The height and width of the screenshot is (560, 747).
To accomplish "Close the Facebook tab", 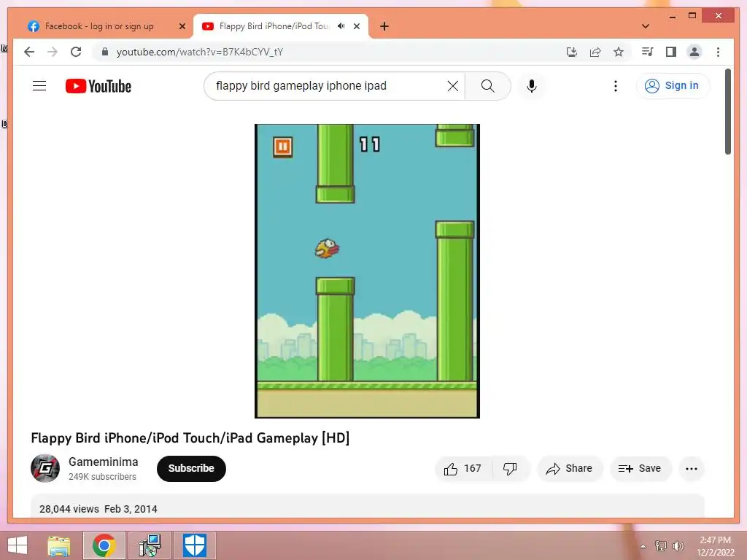I will click(x=182, y=26).
